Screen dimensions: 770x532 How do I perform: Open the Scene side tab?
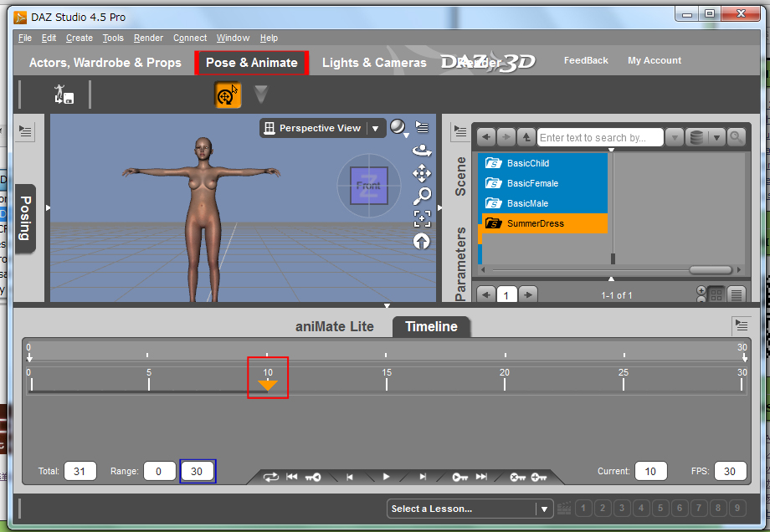click(460, 176)
